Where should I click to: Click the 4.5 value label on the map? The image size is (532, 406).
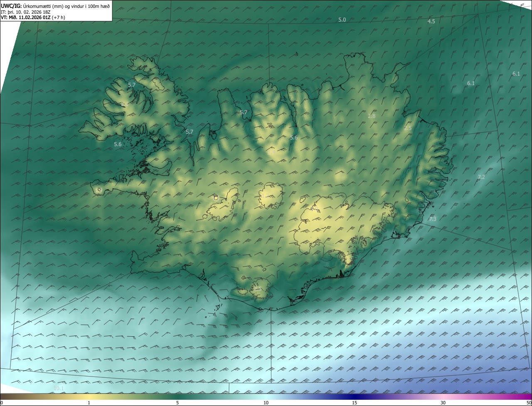click(431, 21)
